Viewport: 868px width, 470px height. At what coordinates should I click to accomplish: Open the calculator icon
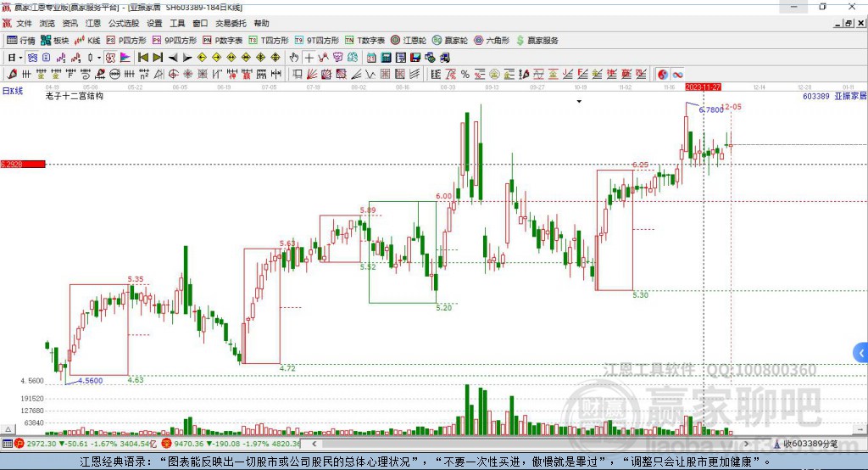coord(386,58)
